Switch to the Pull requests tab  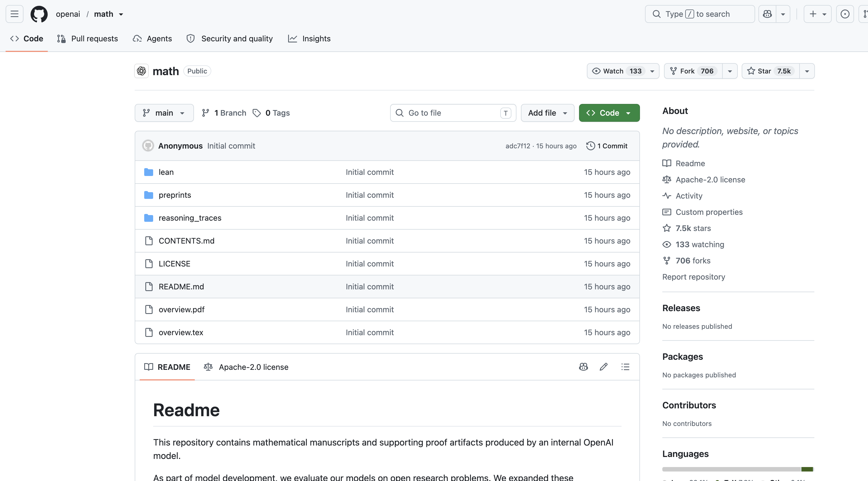(87, 39)
